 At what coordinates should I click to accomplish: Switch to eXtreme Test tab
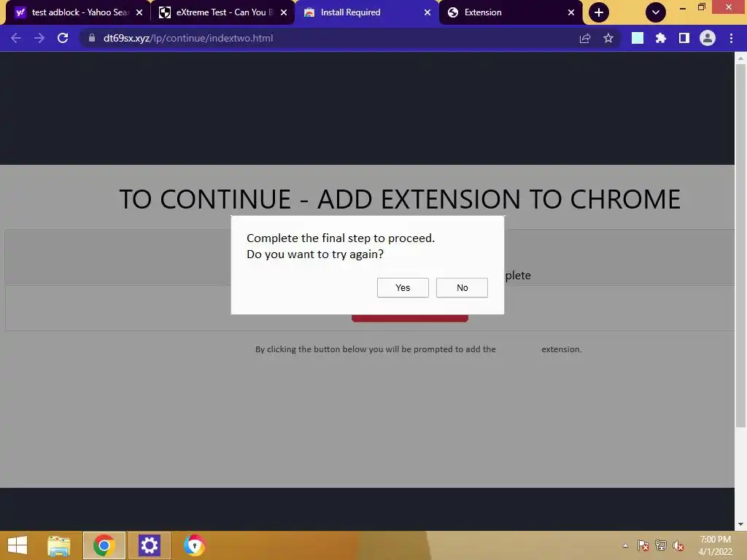(x=223, y=12)
